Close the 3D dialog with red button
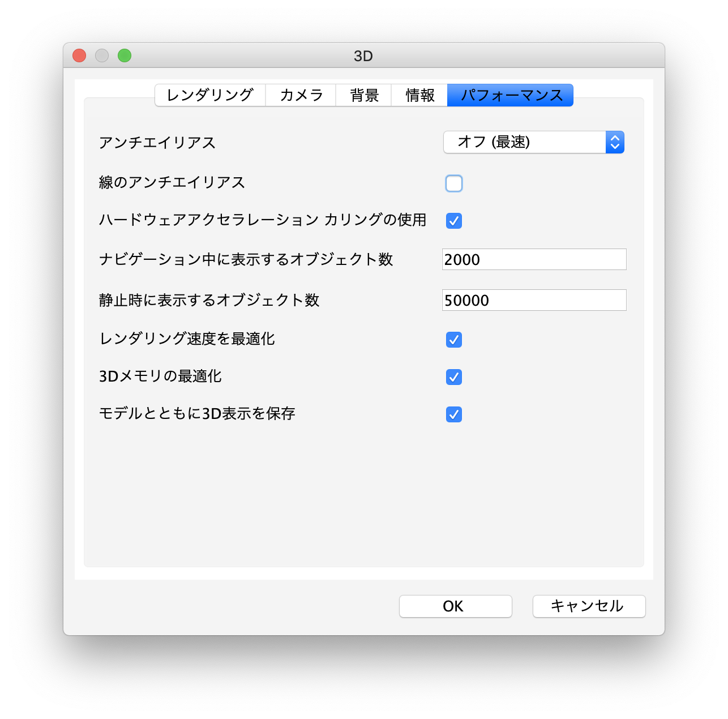 click(x=79, y=55)
